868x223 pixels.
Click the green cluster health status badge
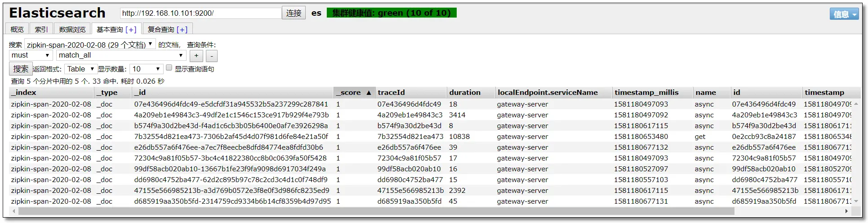tap(392, 13)
